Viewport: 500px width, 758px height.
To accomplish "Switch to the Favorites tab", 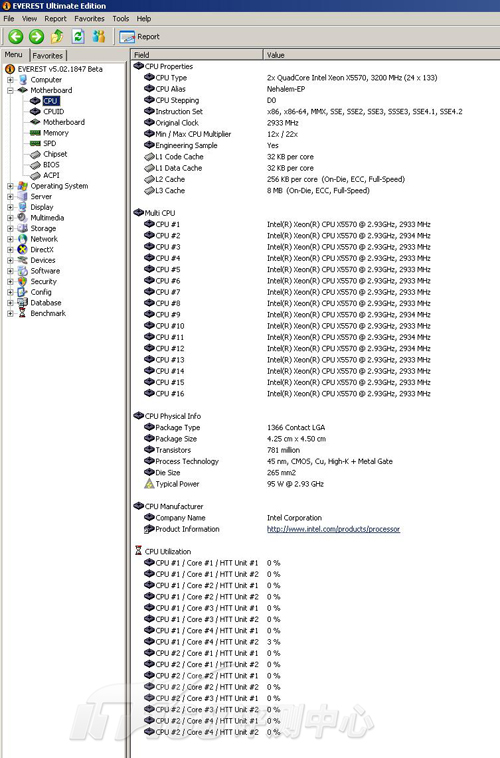I will (x=48, y=56).
